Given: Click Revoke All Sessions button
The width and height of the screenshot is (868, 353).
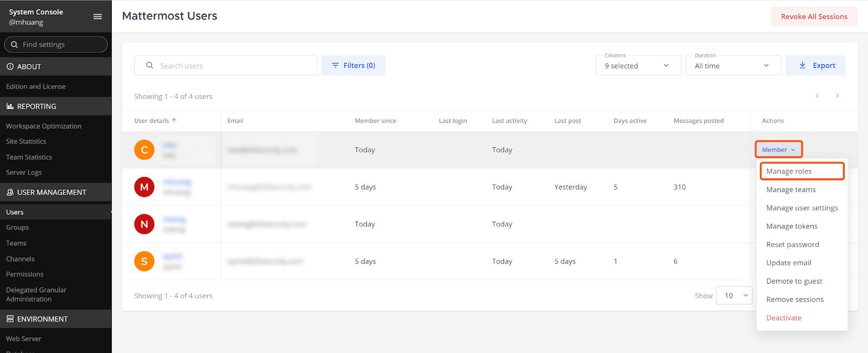Looking at the screenshot, I should click(x=814, y=17).
